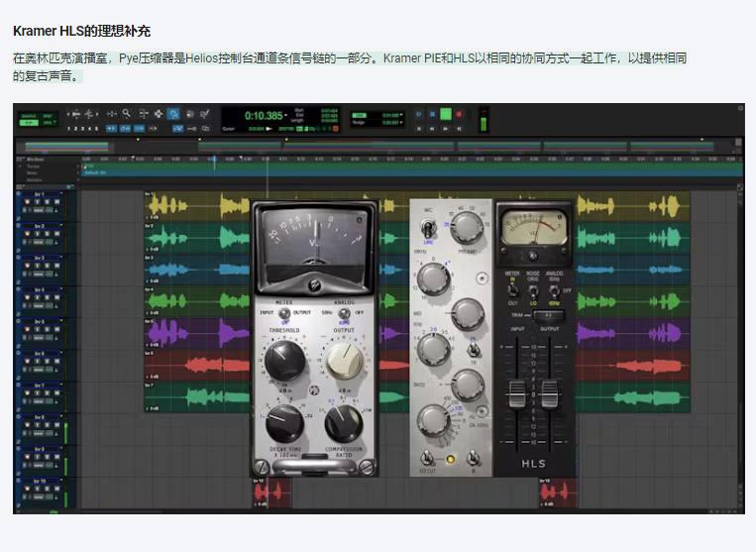
Task: Flip the PIE Meter Input/Output switch
Action: 284,312
